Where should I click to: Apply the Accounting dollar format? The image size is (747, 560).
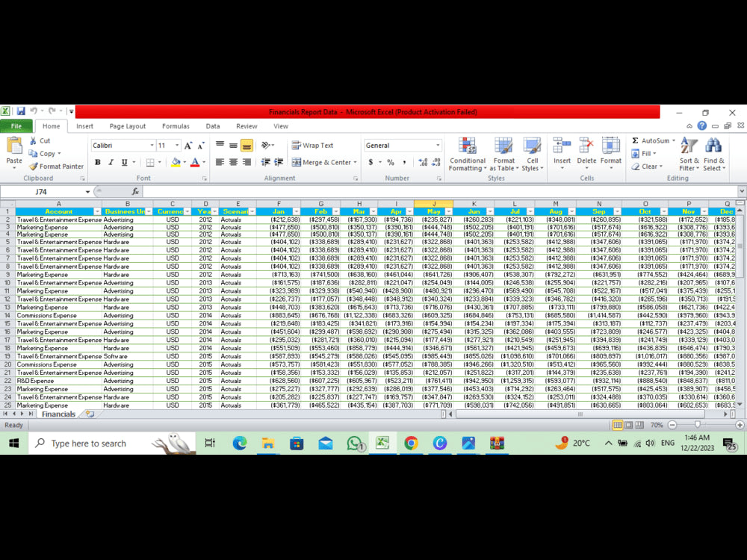click(x=371, y=162)
